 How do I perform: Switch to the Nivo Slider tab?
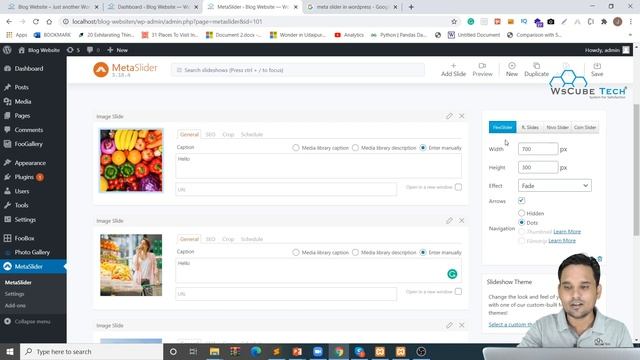click(x=557, y=127)
